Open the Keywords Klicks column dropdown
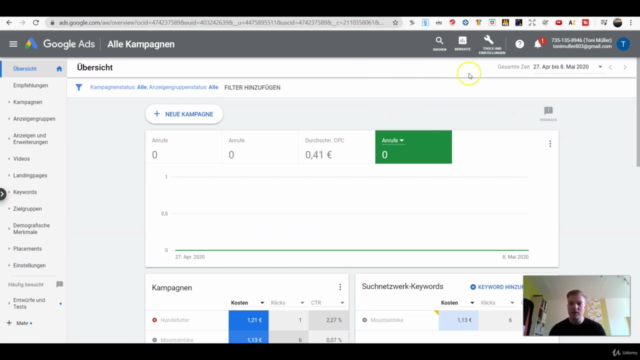The width and height of the screenshot is (640, 360). tap(512, 303)
